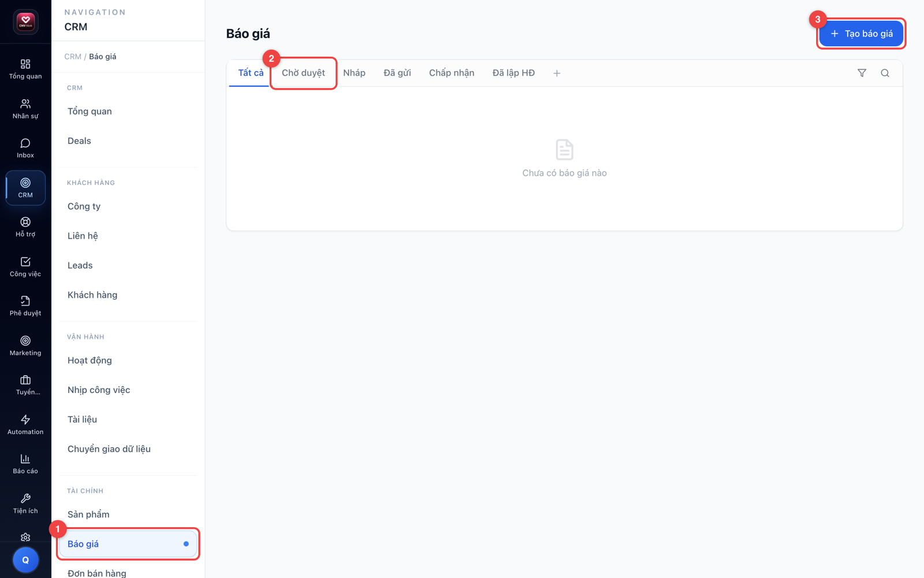Open the Công việc module
This screenshot has width=924, height=578.
(x=25, y=267)
